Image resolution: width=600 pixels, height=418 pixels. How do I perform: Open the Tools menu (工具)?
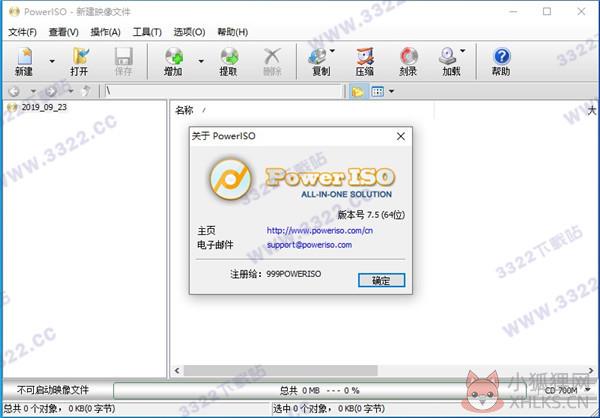click(x=147, y=32)
